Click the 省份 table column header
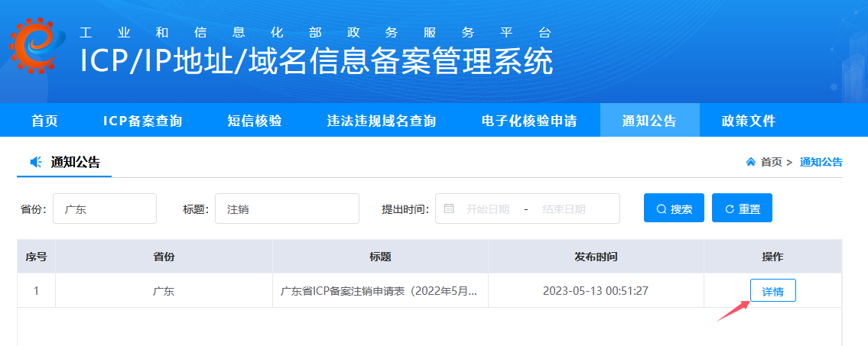 pos(164,257)
